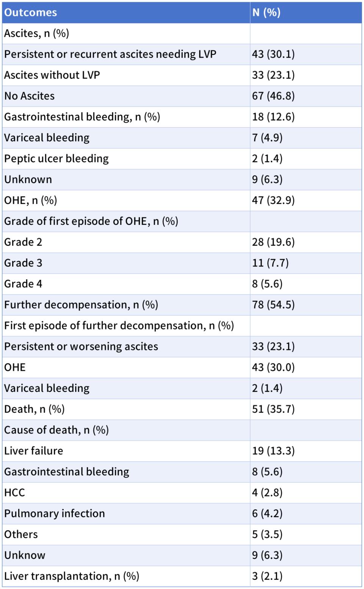Image resolution: width=364 pixels, height=589 pixels.
Task: Click the Outcomes column header
Action: coord(31,13)
